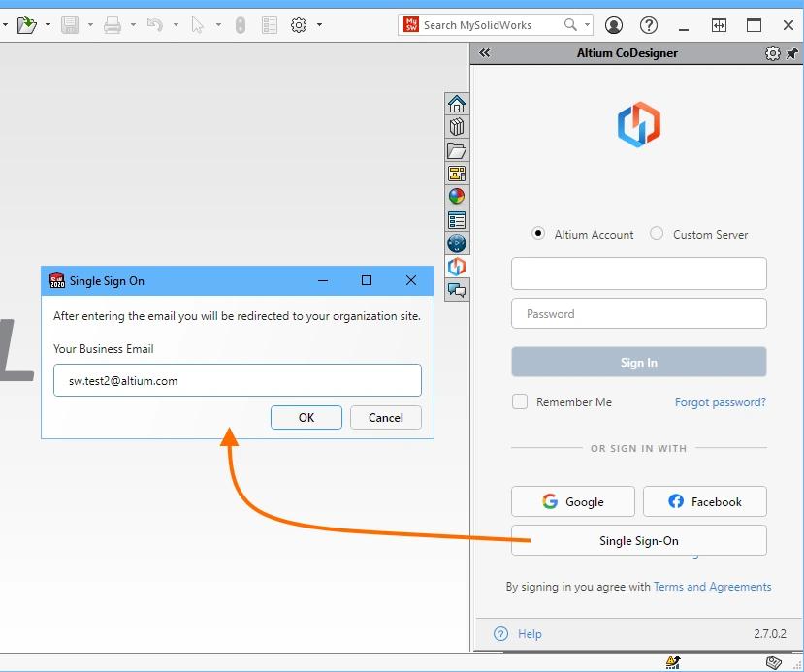Viewport: 804px width, 672px height.
Task: Select the Altium Account radio button
Action: (x=537, y=234)
